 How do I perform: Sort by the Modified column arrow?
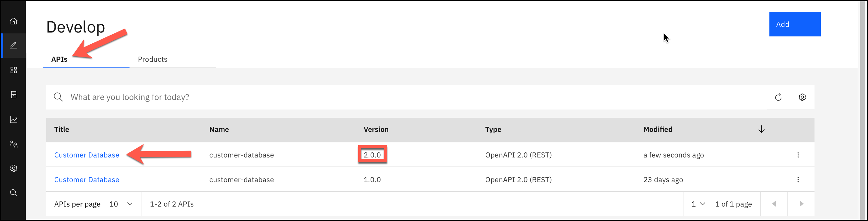[x=762, y=129]
